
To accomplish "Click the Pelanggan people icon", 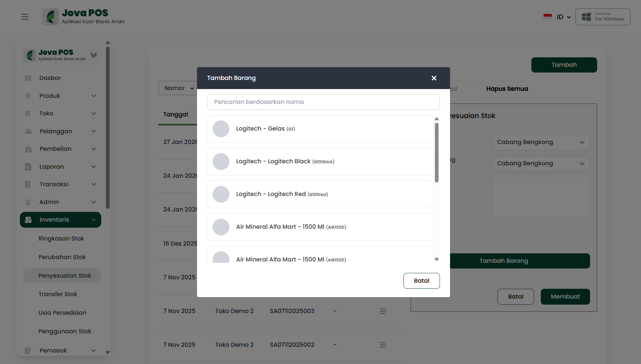I will click(x=28, y=131).
